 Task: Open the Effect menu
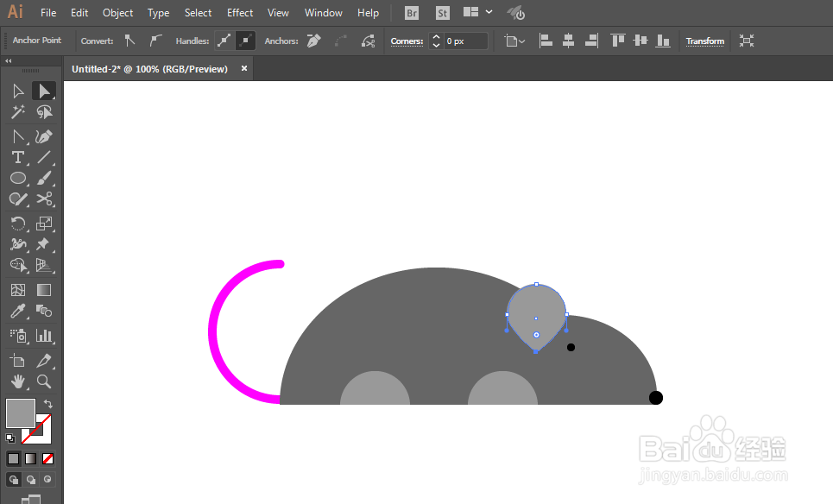(240, 13)
